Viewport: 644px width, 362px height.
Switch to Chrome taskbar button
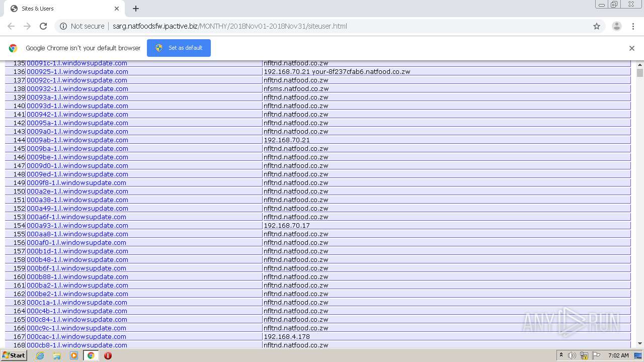pyautogui.click(x=91, y=355)
